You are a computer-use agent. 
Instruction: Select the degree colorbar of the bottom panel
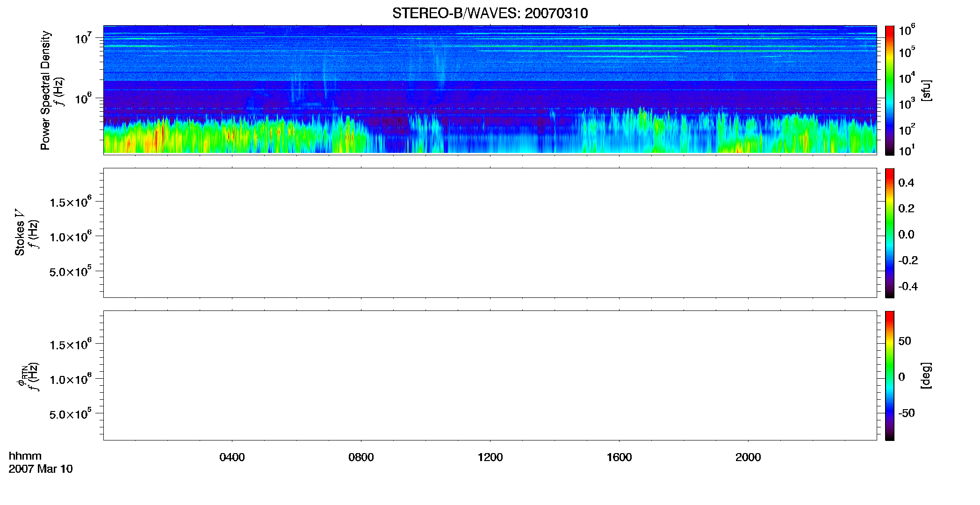[890, 375]
